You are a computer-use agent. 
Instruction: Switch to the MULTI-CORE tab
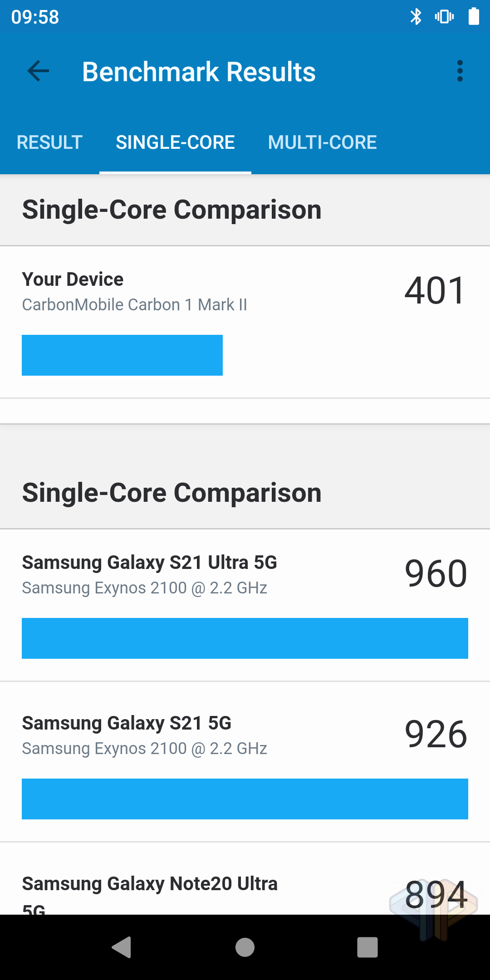[322, 142]
